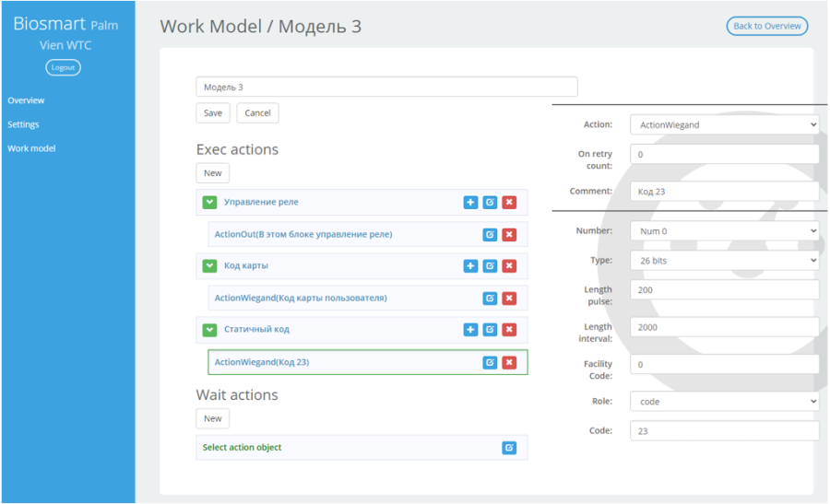Delete the ActionWiegand Код карты пользователя action
Viewport: 830px width, 504px height.
509,299
